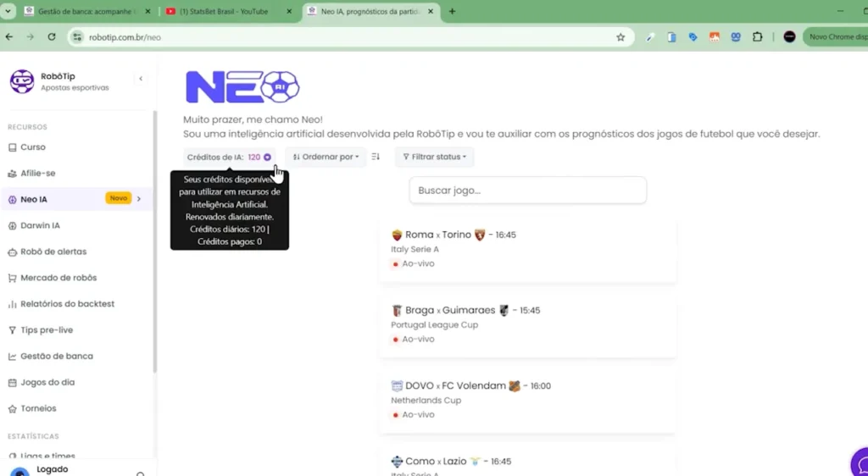868x476 pixels.
Task: Click the Tips pre-live funnel icon
Action: pos(12,330)
